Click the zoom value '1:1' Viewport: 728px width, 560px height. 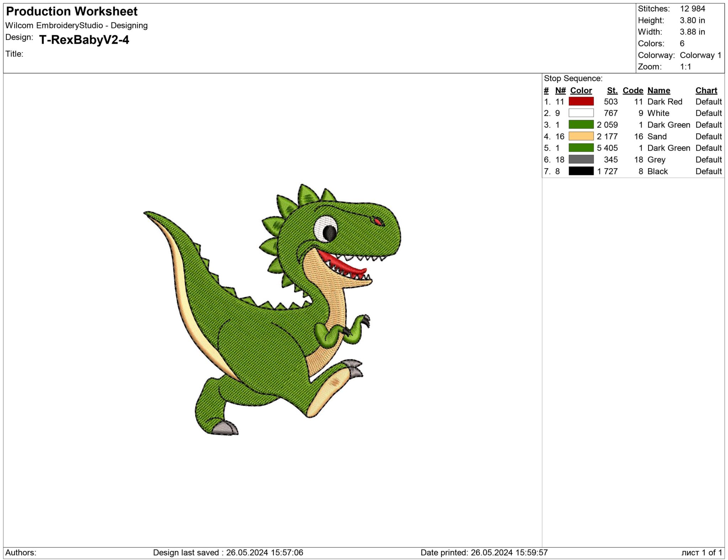point(686,67)
